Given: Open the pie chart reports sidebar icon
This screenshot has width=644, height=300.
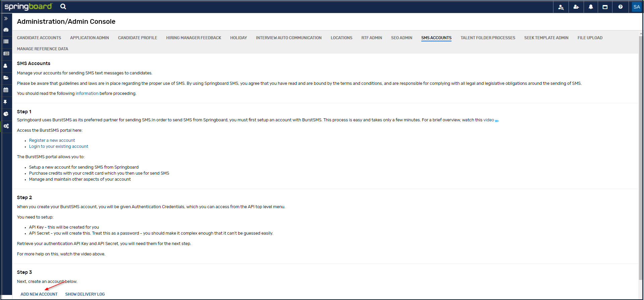Looking at the screenshot, I should 6,114.
